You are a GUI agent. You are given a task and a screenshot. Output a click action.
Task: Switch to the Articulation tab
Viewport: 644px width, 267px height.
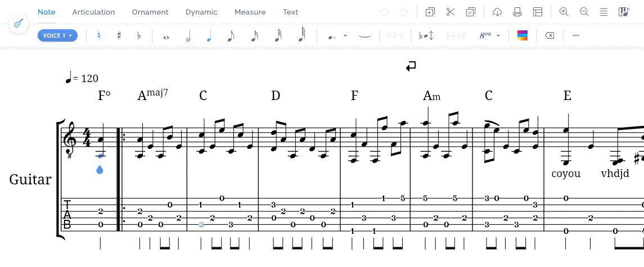point(93,12)
